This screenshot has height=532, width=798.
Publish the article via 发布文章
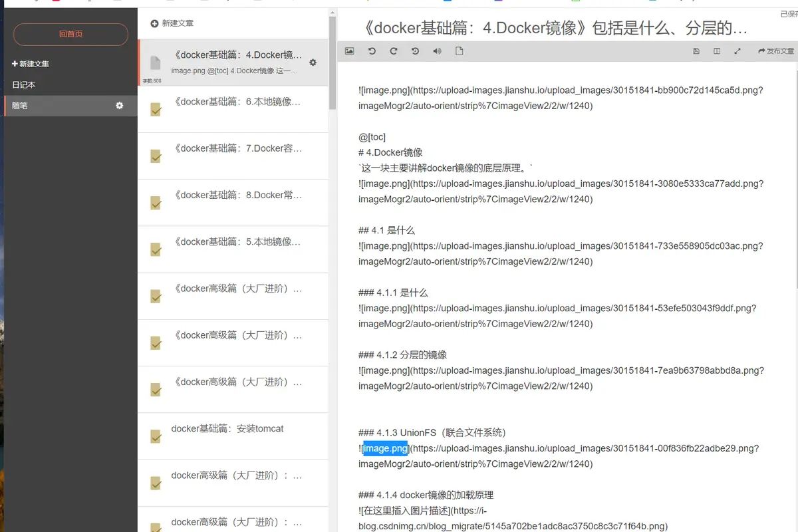[x=776, y=51]
